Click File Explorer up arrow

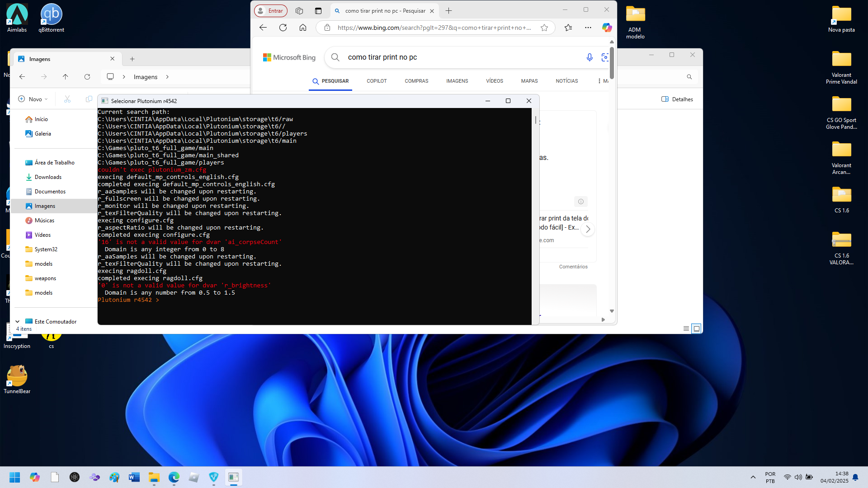point(66,77)
